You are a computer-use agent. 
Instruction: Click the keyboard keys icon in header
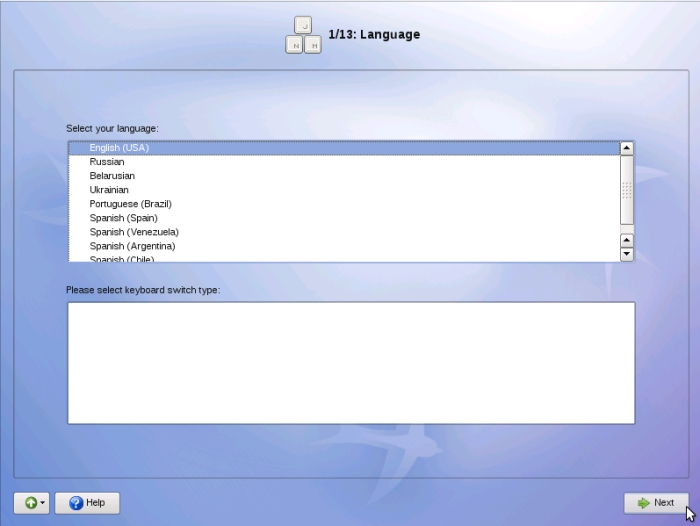point(304,35)
